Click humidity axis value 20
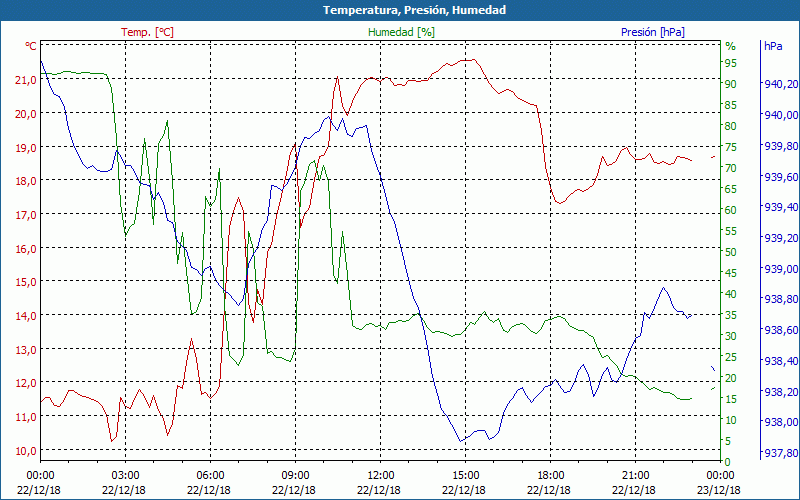 (731, 378)
